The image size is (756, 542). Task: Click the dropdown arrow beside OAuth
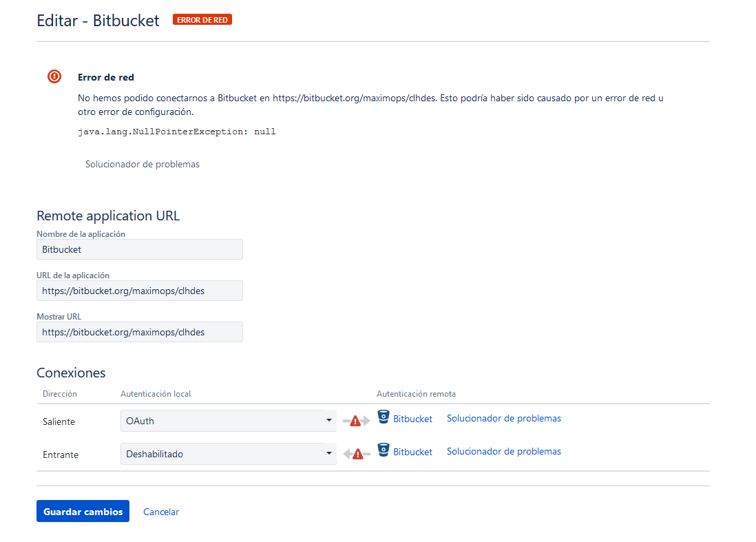click(x=329, y=421)
